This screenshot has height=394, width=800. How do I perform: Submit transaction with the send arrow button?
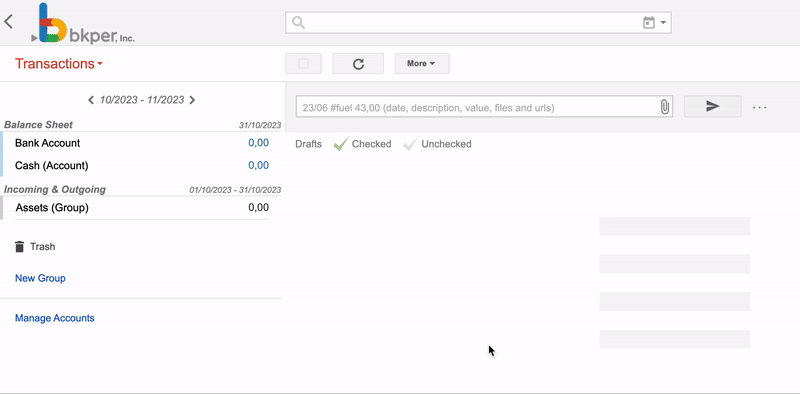click(x=712, y=106)
